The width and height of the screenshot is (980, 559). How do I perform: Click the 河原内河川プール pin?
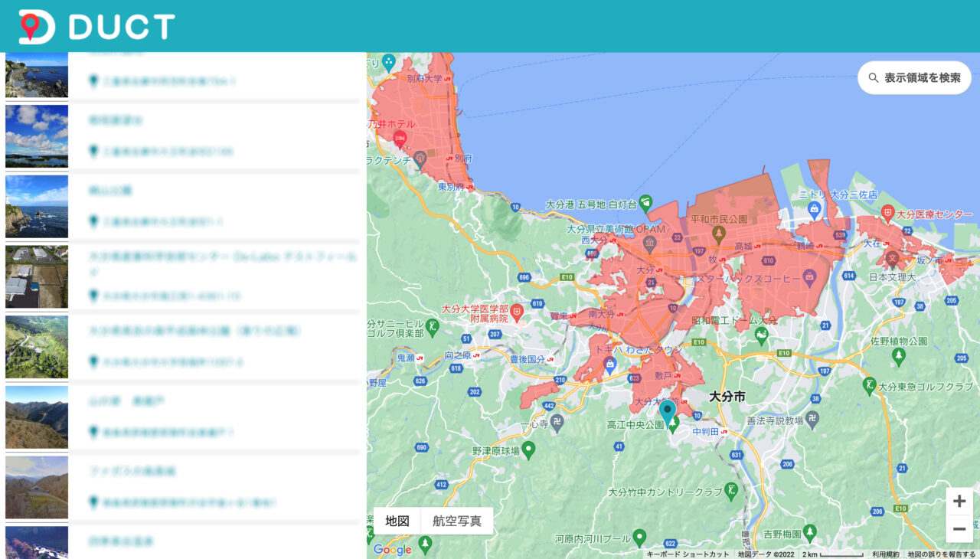click(639, 537)
